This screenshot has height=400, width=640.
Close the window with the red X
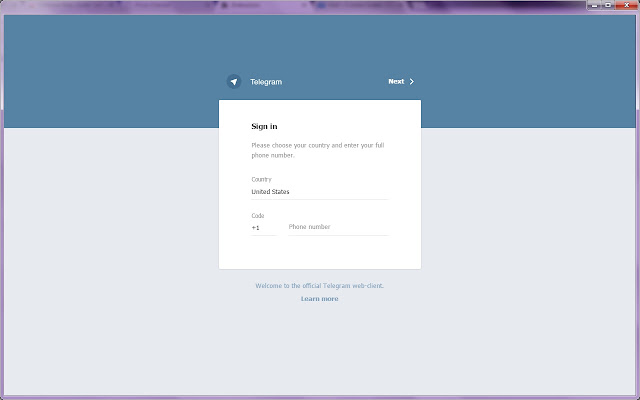click(x=627, y=5)
